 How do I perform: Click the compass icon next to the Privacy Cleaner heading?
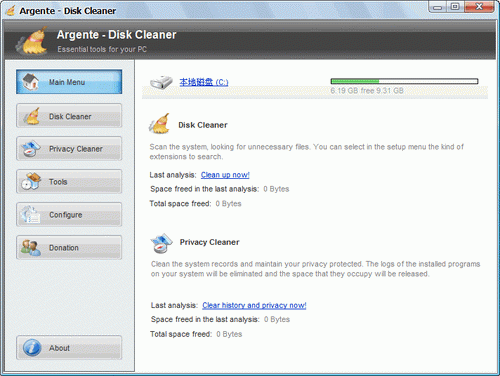point(161,243)
